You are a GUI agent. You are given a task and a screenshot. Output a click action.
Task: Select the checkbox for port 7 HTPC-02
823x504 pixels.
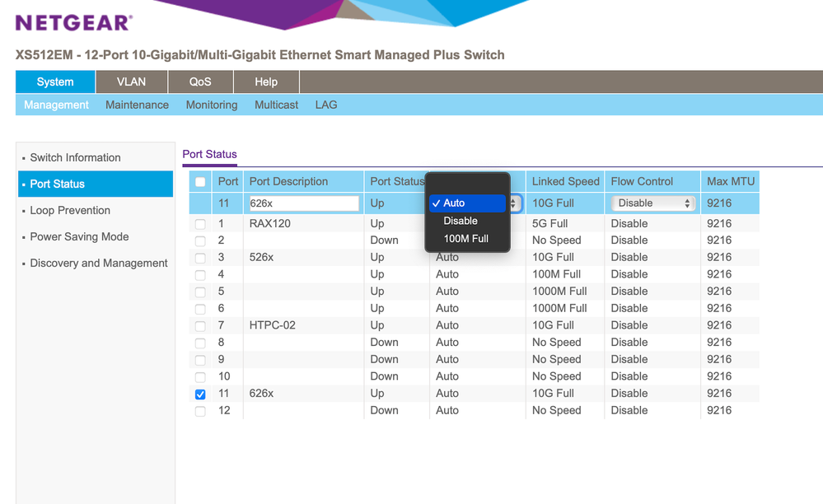(x=200, y=325)
